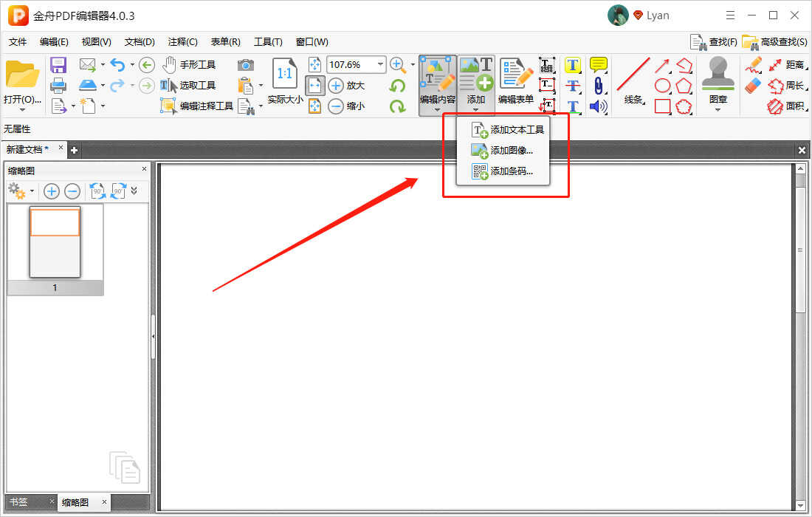Open the Edit (编辑(E)) menu

tap(54, 42)
